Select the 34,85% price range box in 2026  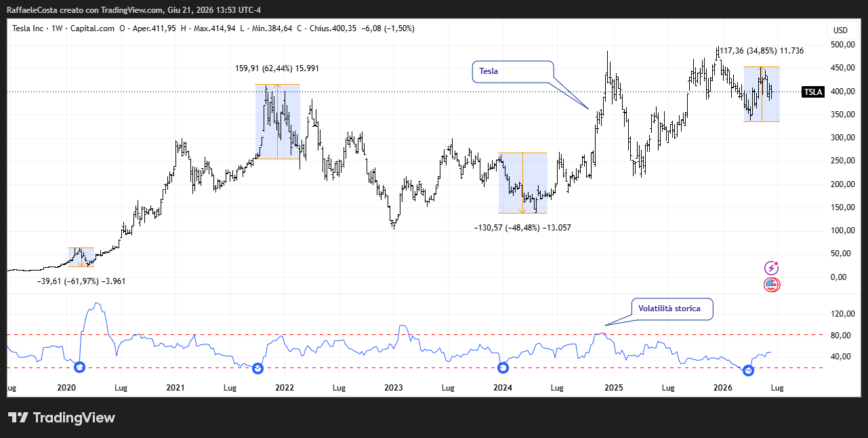[762, 94]
